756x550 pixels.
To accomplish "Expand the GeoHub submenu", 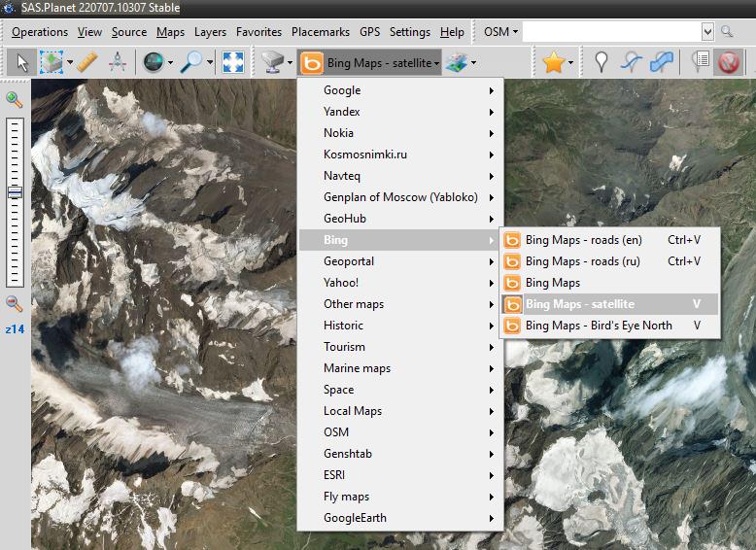I will tap(400, 219).
